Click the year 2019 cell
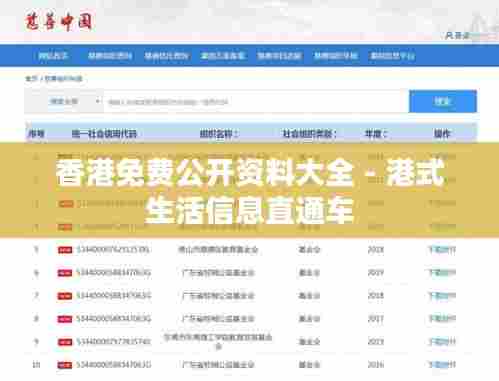Viewport: 499px width, 381px height. coord(376,273)
